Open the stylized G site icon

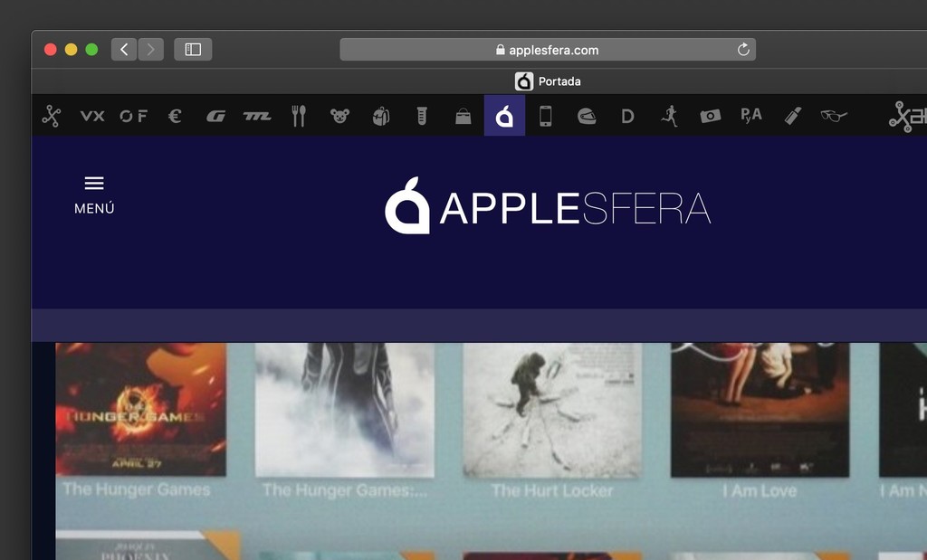(x=215, y=116)
